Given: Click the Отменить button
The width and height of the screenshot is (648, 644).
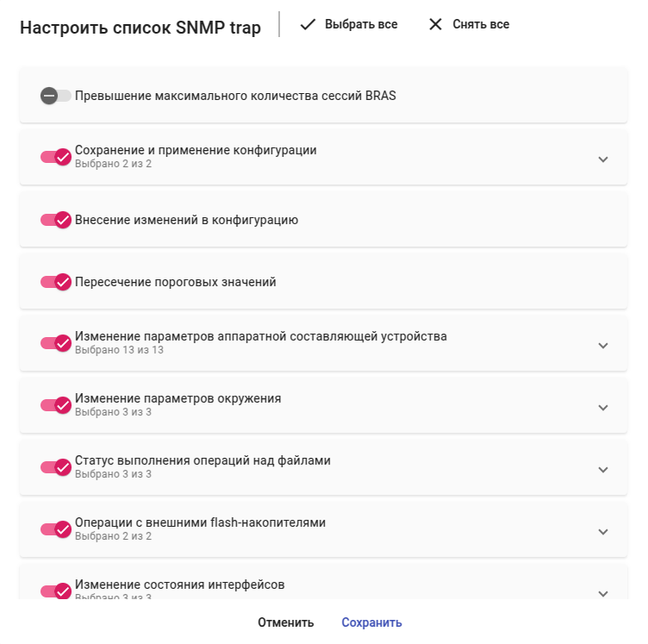Looking at the screenshot, I should click(285, 622).
